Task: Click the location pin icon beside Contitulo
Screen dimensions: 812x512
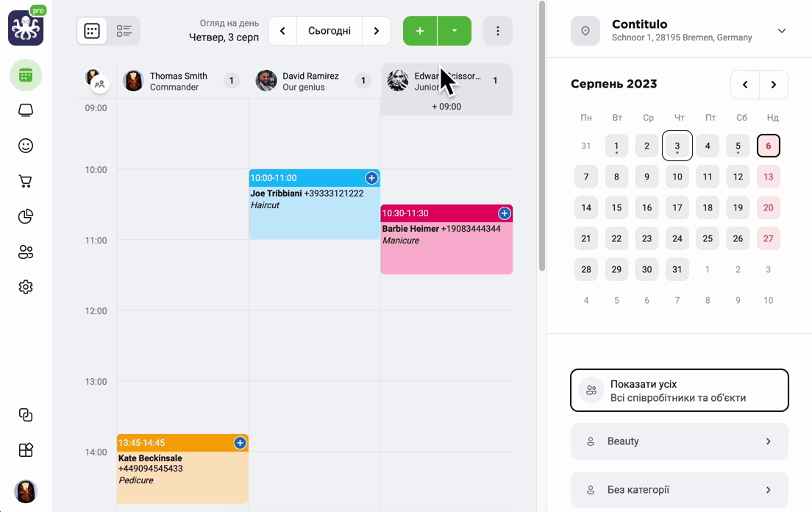Action: point(585,31)
